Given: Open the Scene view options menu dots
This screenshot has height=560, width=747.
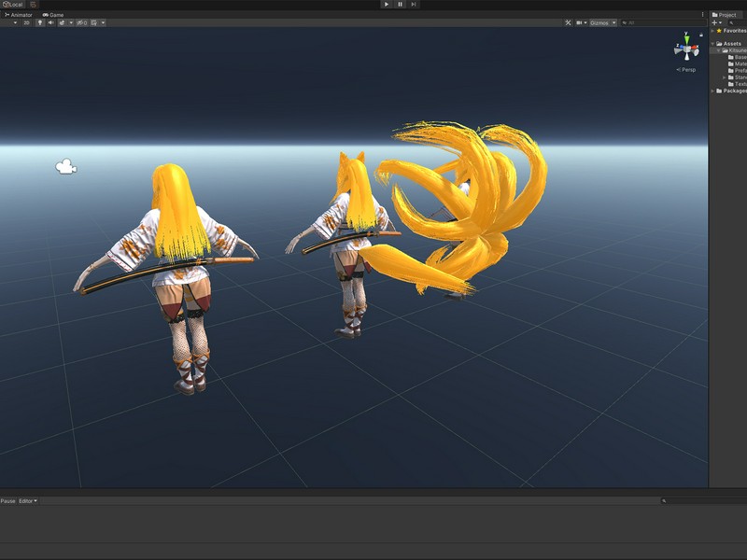Looking at the screenshot, I should point(703,15).
